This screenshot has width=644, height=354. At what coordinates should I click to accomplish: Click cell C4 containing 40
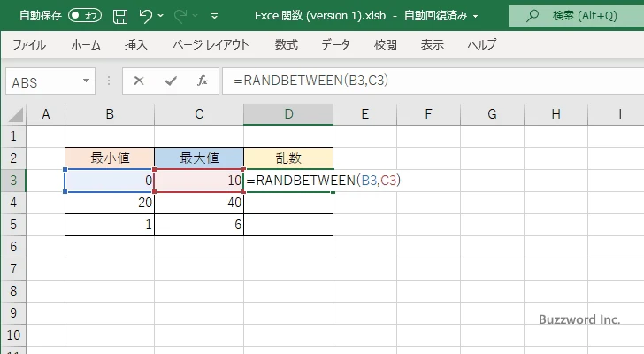click(199, 203)
